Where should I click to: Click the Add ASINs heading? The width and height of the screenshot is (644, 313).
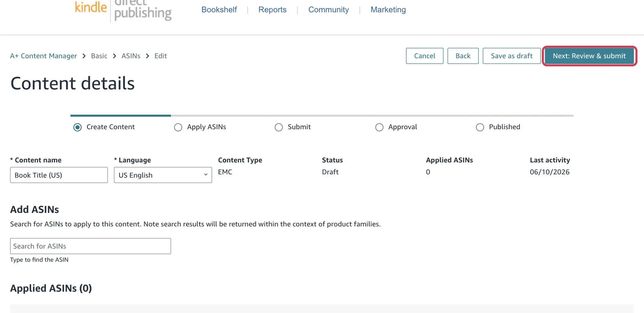tap(34, 210)
